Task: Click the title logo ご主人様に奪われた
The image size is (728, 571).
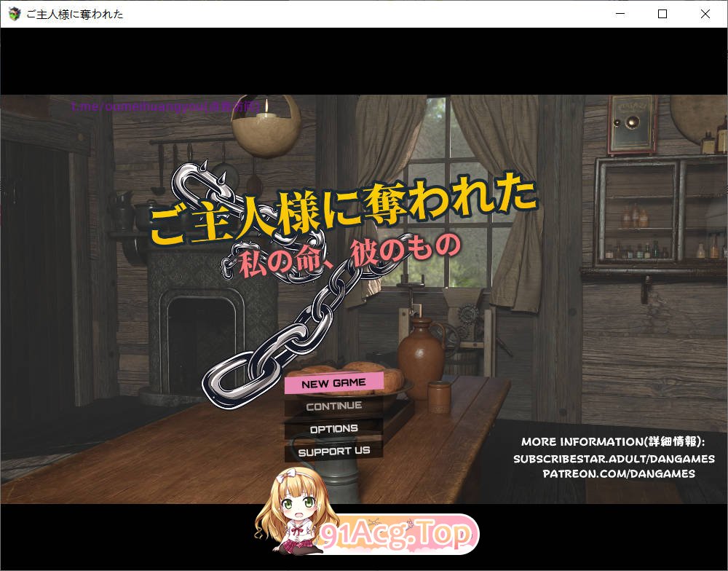Action: point(344,208)
